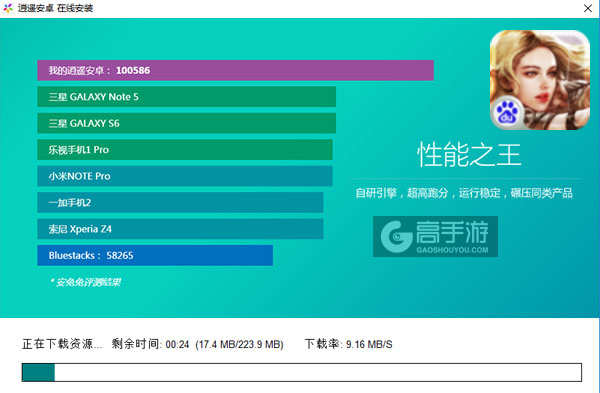This screenshot has height=393, width=600.
Task: Select the 三星 GALAXY S6 bar
Action: point(186,123)
